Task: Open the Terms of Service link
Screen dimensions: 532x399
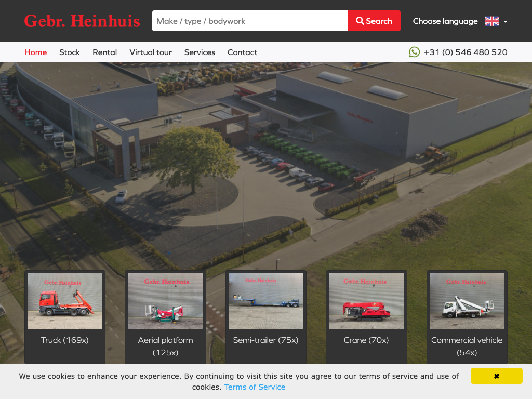Action: pyautogui.click(x=255, y=387)
